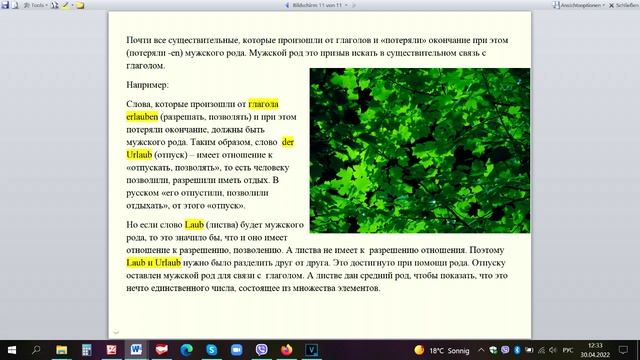Show hidden system tray icons

tap(481, 350)
